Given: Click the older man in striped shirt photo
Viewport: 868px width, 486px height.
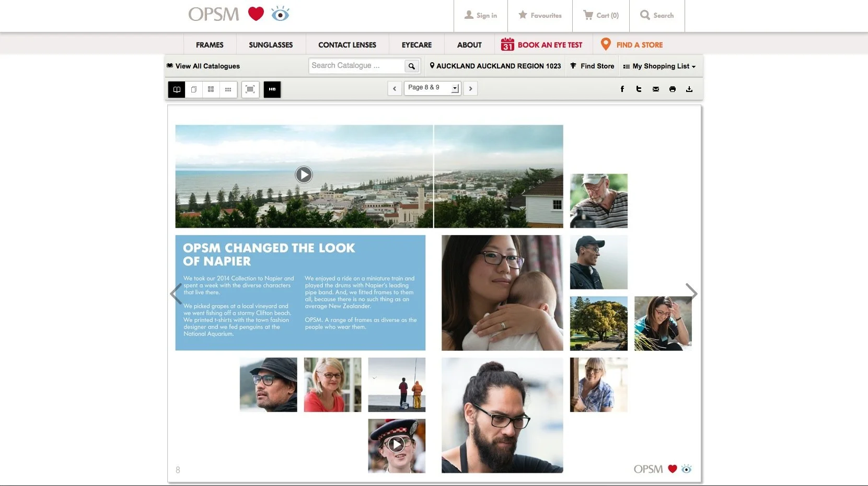Looking at the screenshot, I should 598,201.
